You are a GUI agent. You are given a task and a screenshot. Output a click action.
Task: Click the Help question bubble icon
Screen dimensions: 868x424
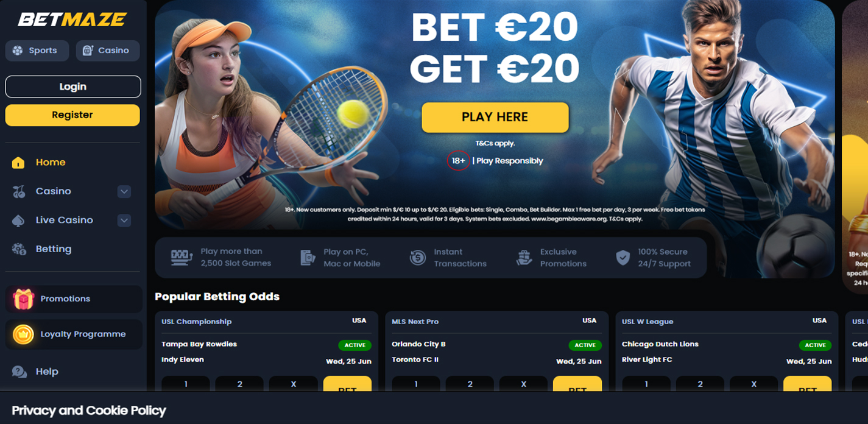(19, 372)
